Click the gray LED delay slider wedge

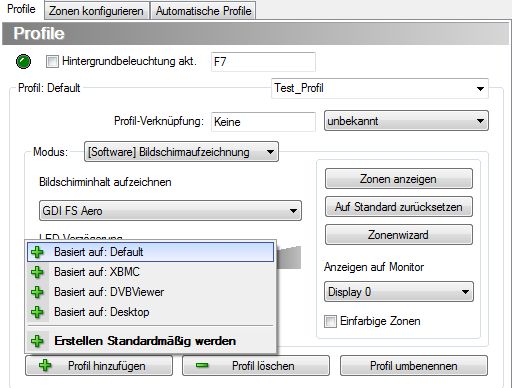289,257
